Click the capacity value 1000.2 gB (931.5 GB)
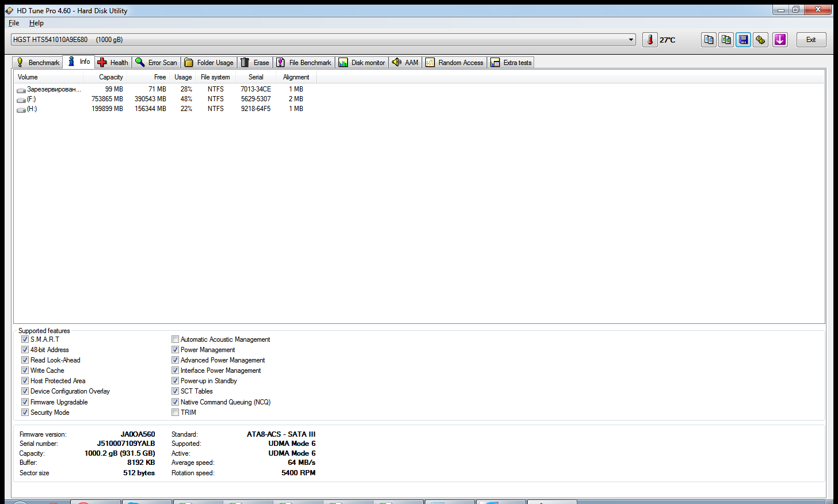Image resolution: width=838 pixels, height=504 pixels. 120,453
